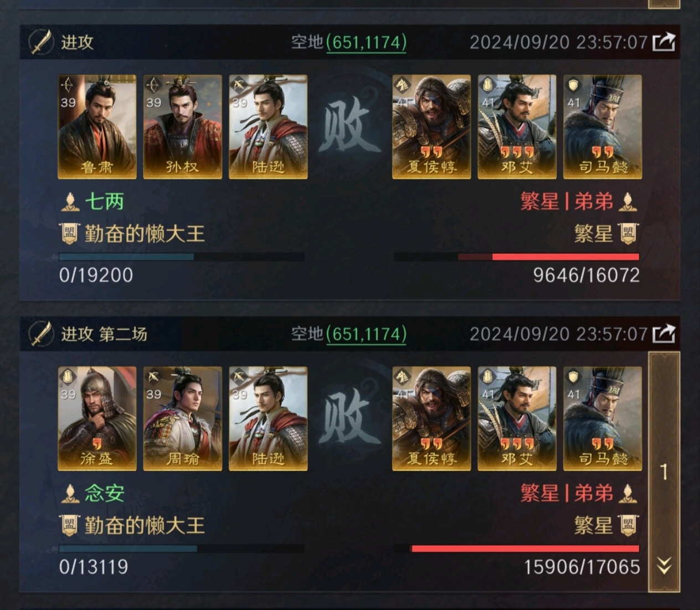Share the first battle report

coord(664,42)
